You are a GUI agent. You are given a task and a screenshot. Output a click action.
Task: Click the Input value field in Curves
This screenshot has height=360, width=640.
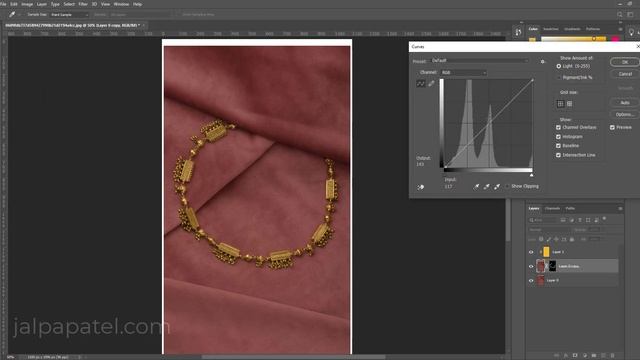click(449, 187)
